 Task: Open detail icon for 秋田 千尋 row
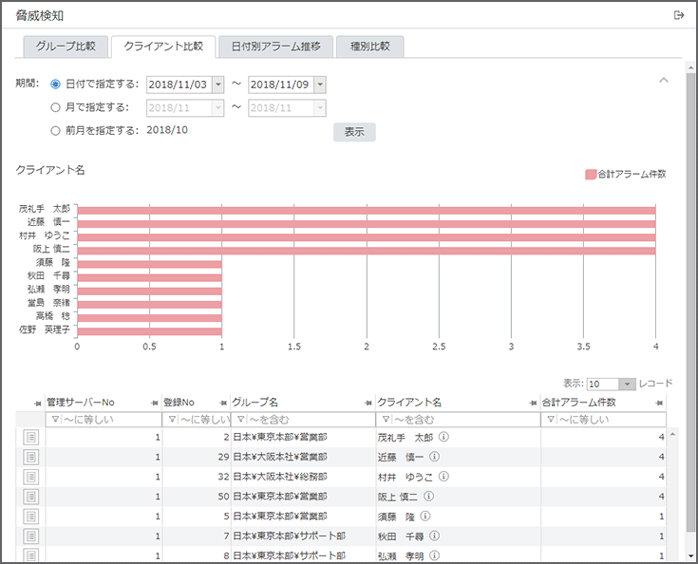click(x=31, y=536)
